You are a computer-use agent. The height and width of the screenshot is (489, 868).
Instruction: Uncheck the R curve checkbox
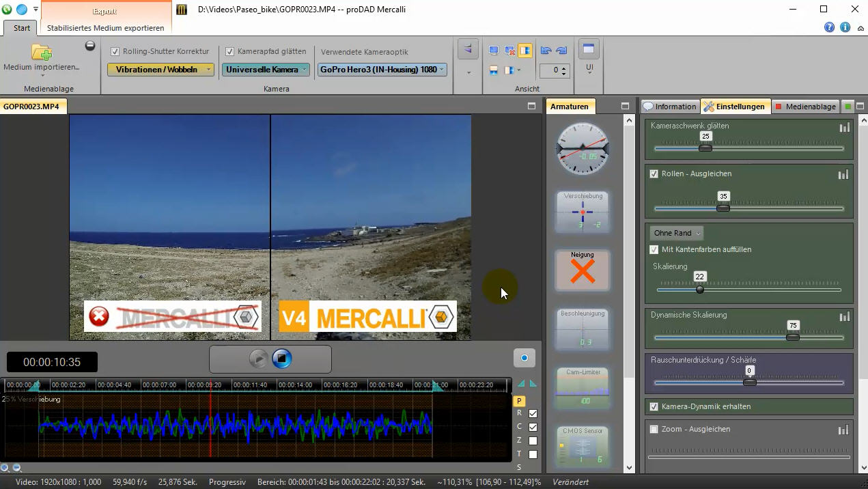tap(533, 413)
